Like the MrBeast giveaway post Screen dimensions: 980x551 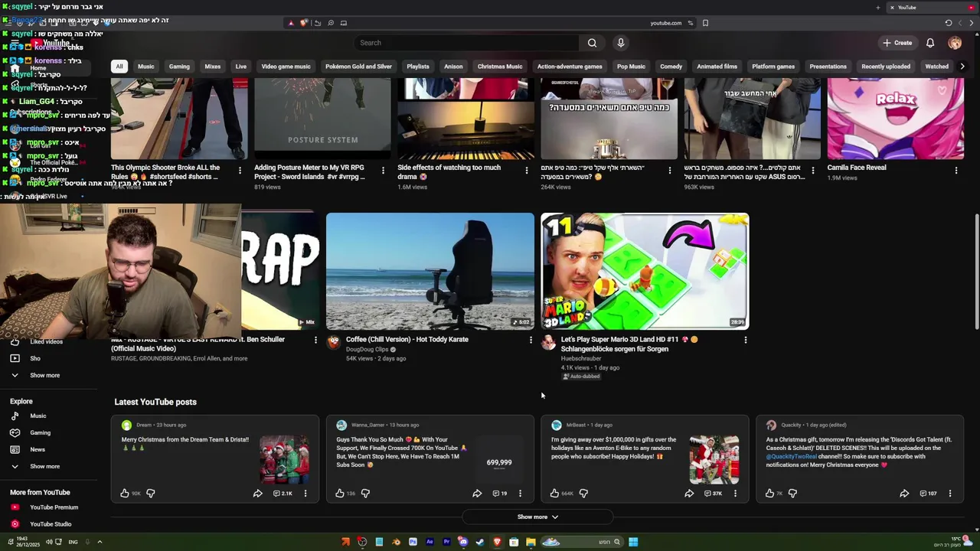(x=555, y=494)
